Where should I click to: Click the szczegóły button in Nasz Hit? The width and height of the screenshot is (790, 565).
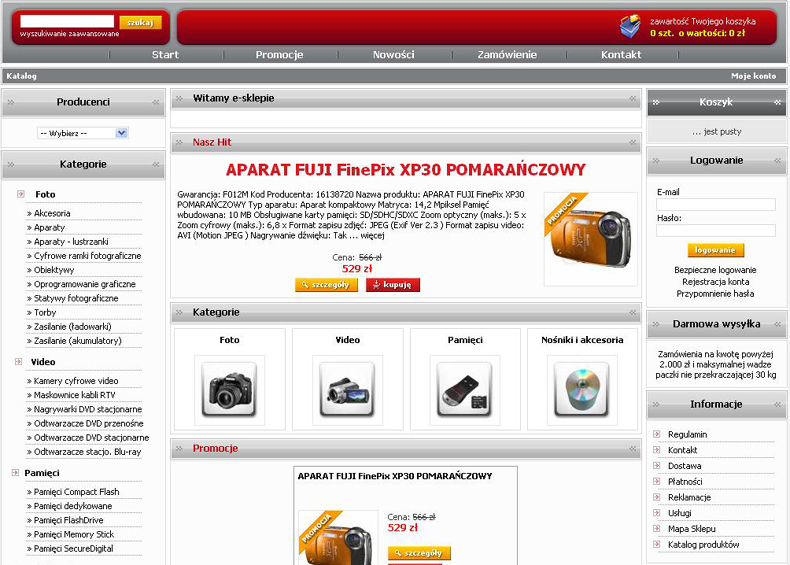pos(326,285)
